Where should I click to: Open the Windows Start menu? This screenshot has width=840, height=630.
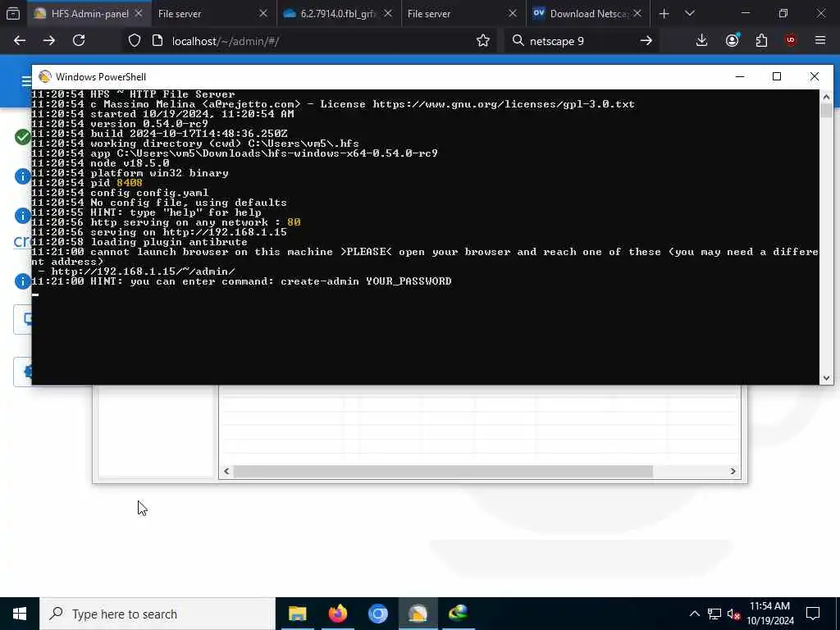pos(20,614)
